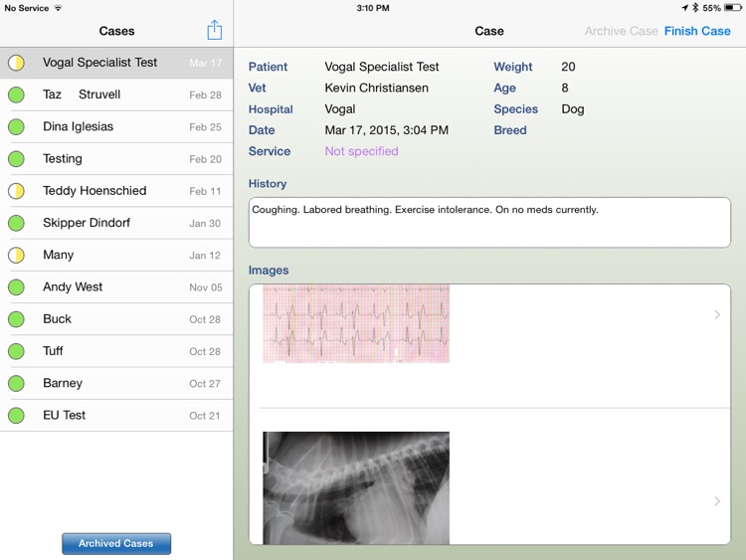This screenshot has width=746, height=560.
Task: Expand the X-ray image row chevron
Action: (717, 501)
